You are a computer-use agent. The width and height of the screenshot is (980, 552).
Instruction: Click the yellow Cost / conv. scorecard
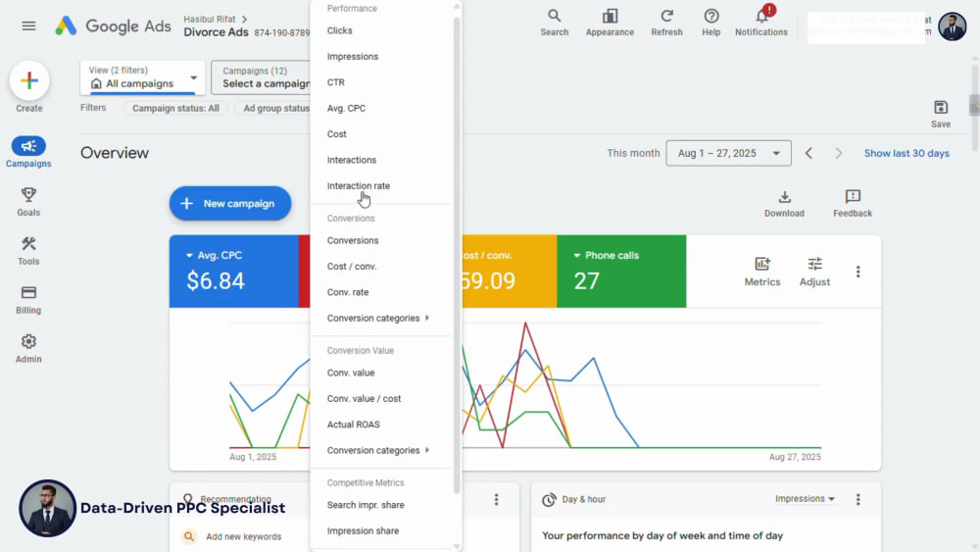click(510, 272)
